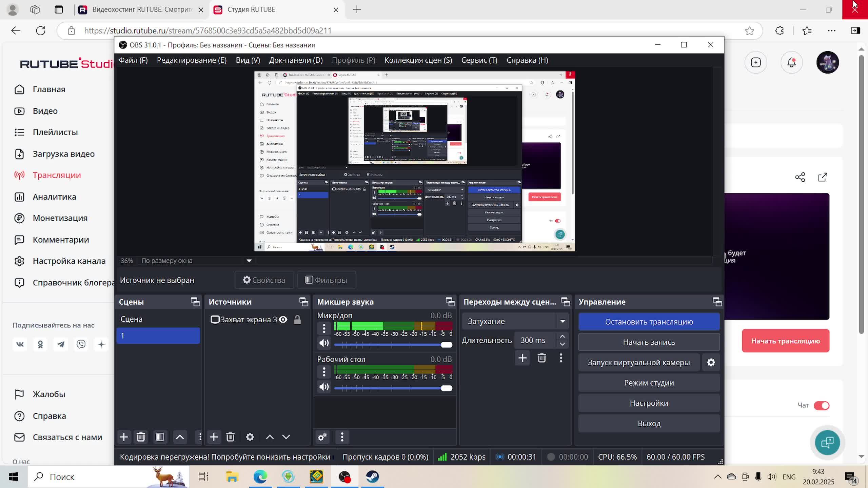Increase Длительность with up arrow
Viewport: 868px width, 488px height.
(x=563, y=336)
